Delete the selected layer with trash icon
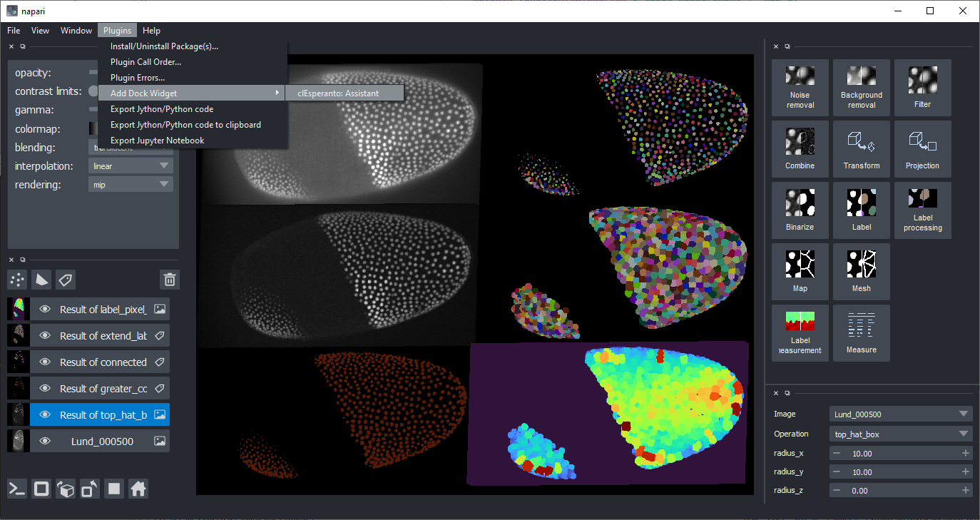 click(x=169, y=280)
